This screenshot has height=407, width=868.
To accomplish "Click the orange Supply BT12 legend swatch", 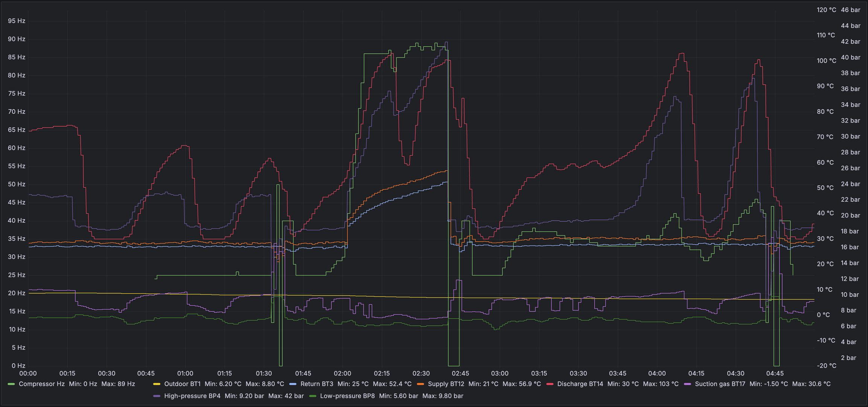I will [420, 384].
